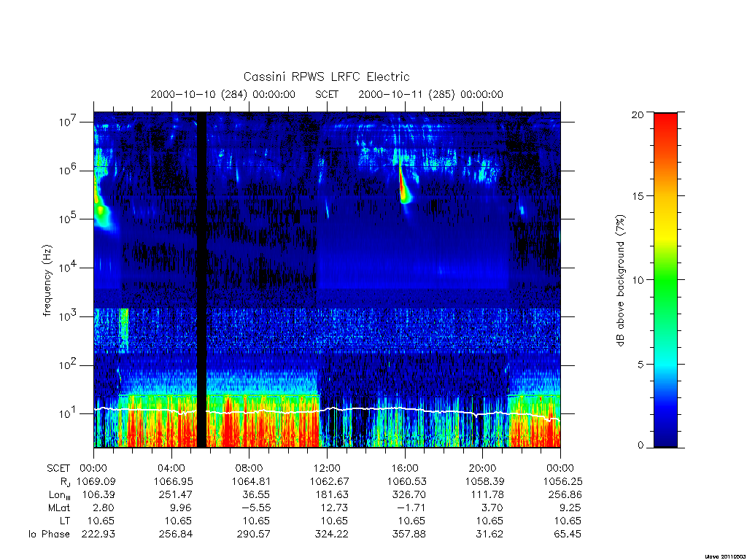The height and width of the screenshot is (560, 747).
Task: Click the "08:00" time axis label
Action: coord(249,468)
